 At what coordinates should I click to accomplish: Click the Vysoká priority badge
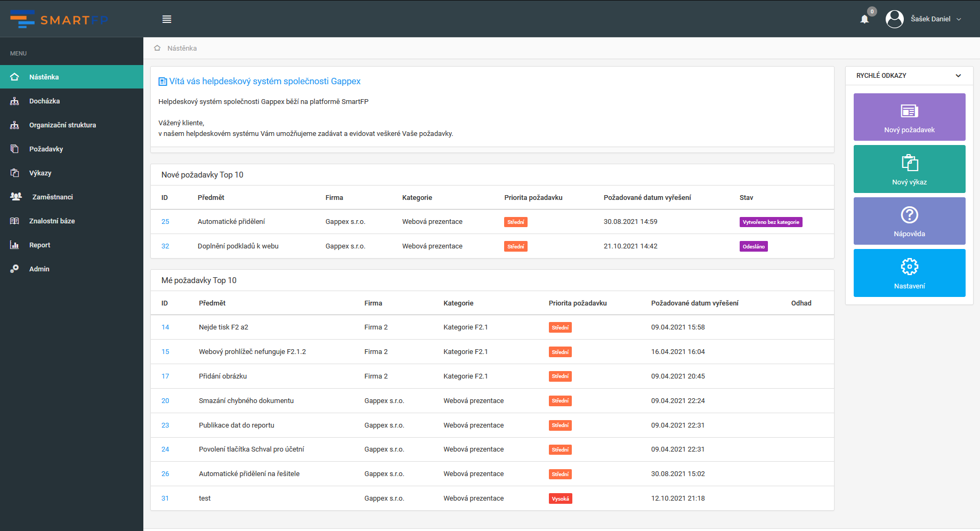pyautogui.click(x=560, y=499)
